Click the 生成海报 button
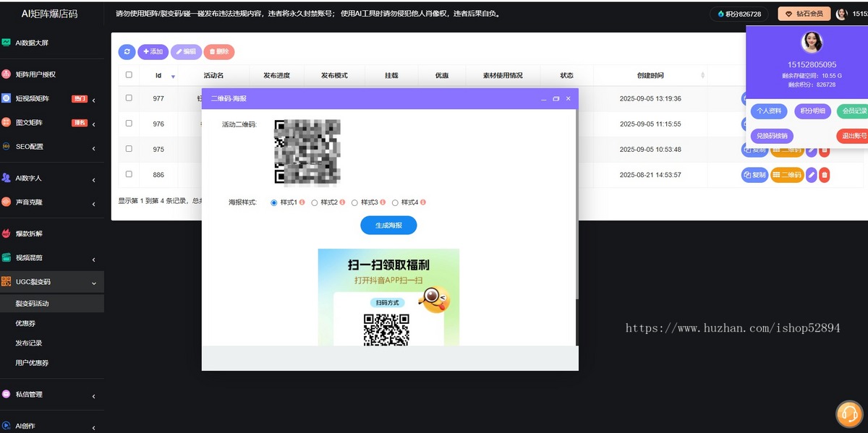Image resolution: width=868 pixels, height=433 pixels. pos(388,226)
